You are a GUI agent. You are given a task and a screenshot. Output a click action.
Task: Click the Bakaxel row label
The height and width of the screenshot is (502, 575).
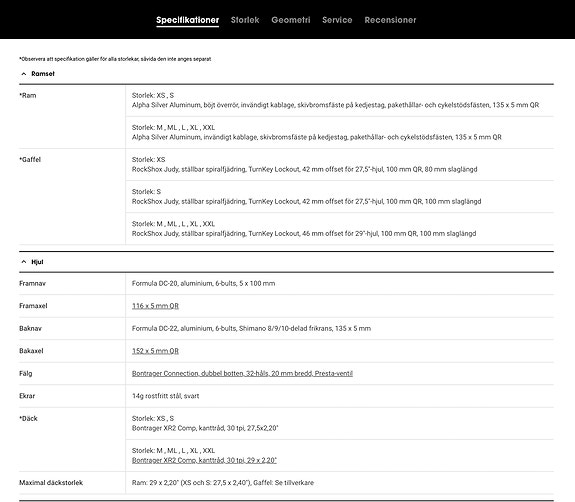31,351
